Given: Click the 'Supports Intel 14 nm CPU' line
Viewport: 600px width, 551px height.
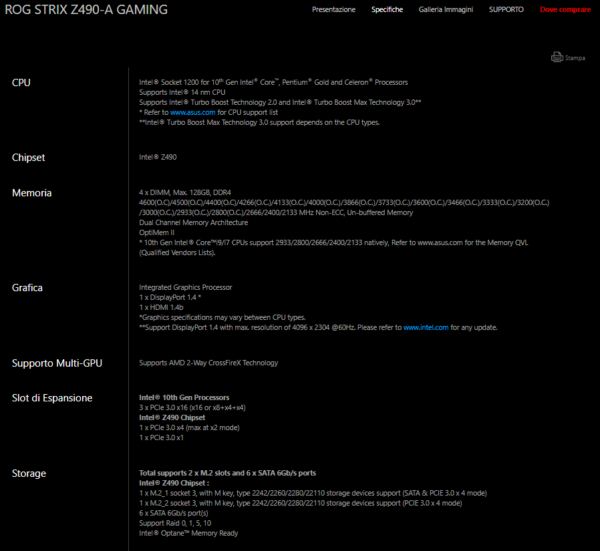Looking at the screenshot, I should [x=182, y=92].
